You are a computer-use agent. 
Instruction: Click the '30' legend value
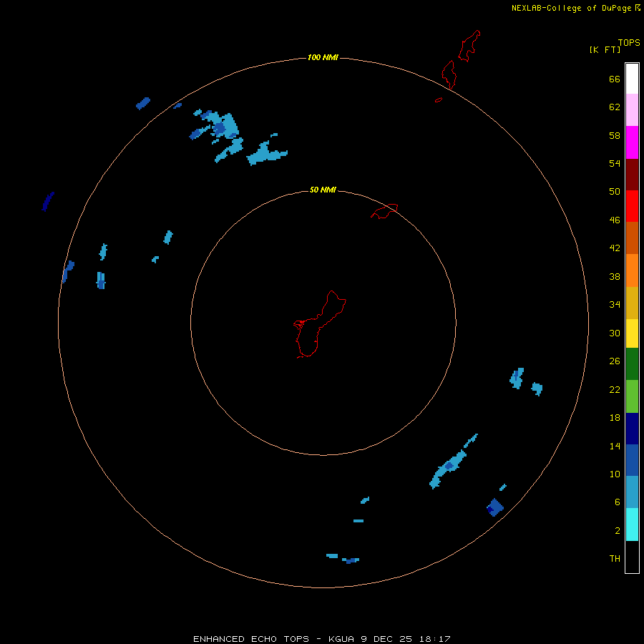point(615,333)
